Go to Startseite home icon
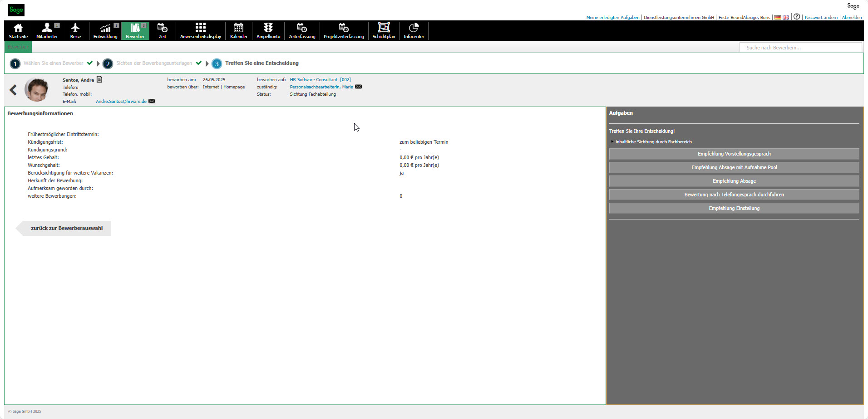The image size is (868, 419). [x=18, y=30]
